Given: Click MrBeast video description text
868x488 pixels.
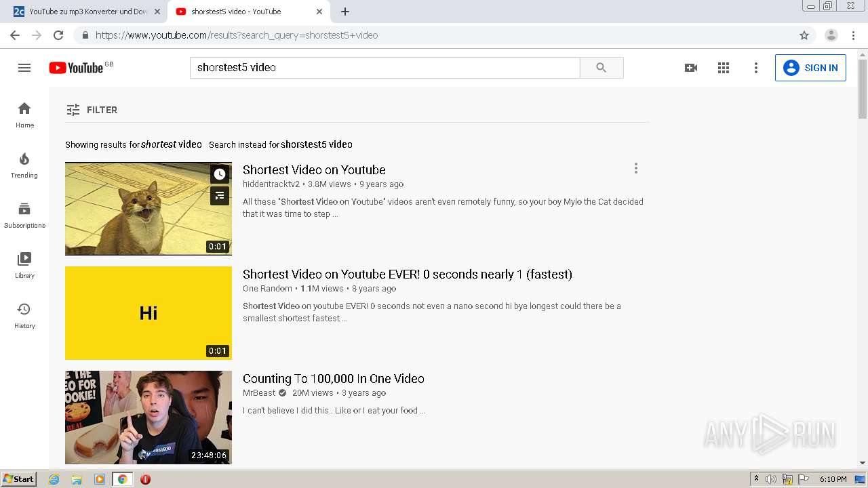Looking at the screenshot, I should [334, 411].
